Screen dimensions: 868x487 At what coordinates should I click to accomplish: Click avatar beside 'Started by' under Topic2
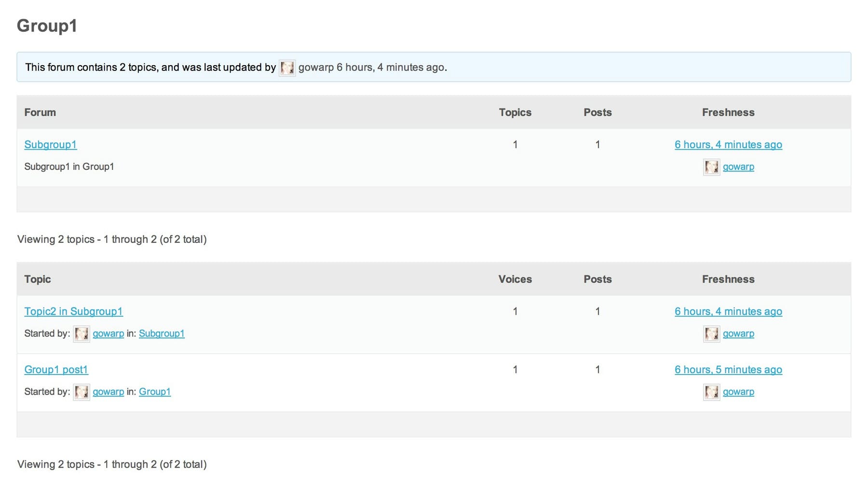click(x=81, y=334)
